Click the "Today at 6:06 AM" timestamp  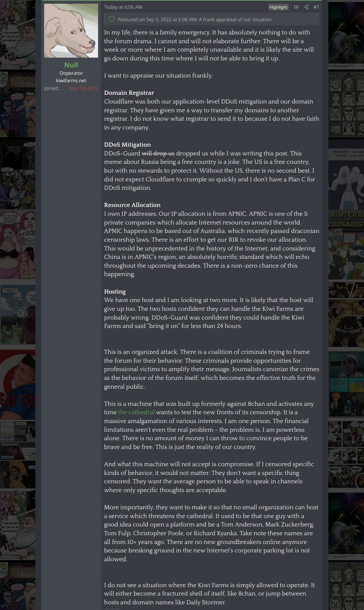pyautogui.click(x=123, y=7)
